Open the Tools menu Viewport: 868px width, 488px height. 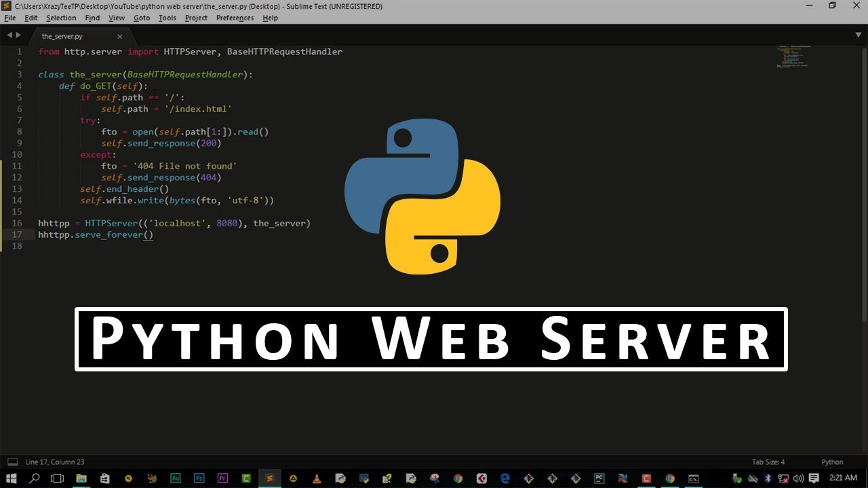tap(167, 18)
